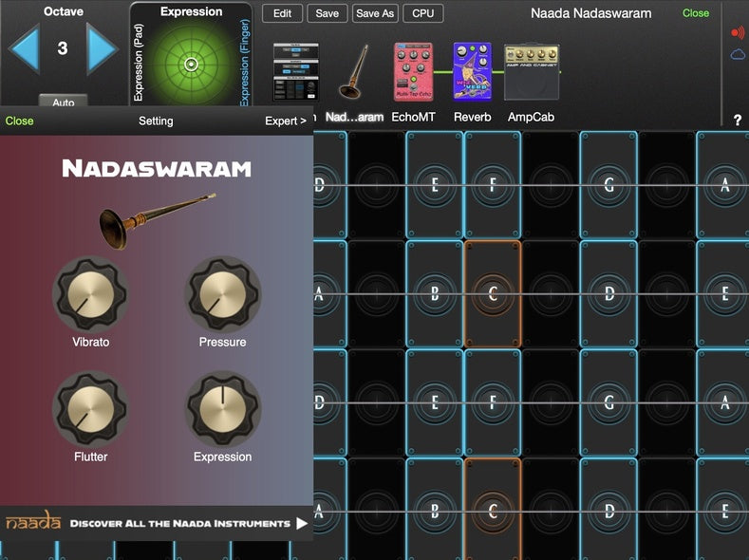Play the black pad between F and G, top row
Screen dimensions: 749x560
coord(551,185)
